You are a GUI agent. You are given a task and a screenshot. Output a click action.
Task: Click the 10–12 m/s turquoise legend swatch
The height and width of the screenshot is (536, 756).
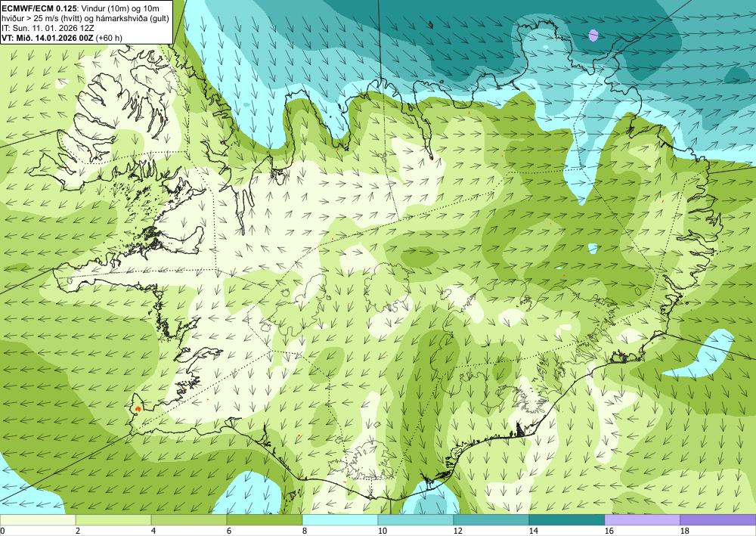click(x=416, y=519)
